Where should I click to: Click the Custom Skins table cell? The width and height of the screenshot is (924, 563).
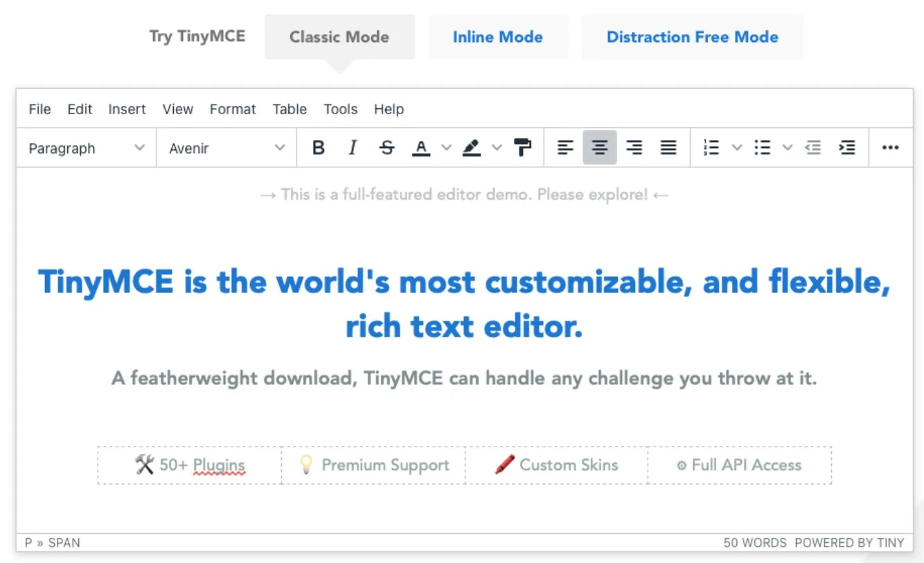point(556,465)
